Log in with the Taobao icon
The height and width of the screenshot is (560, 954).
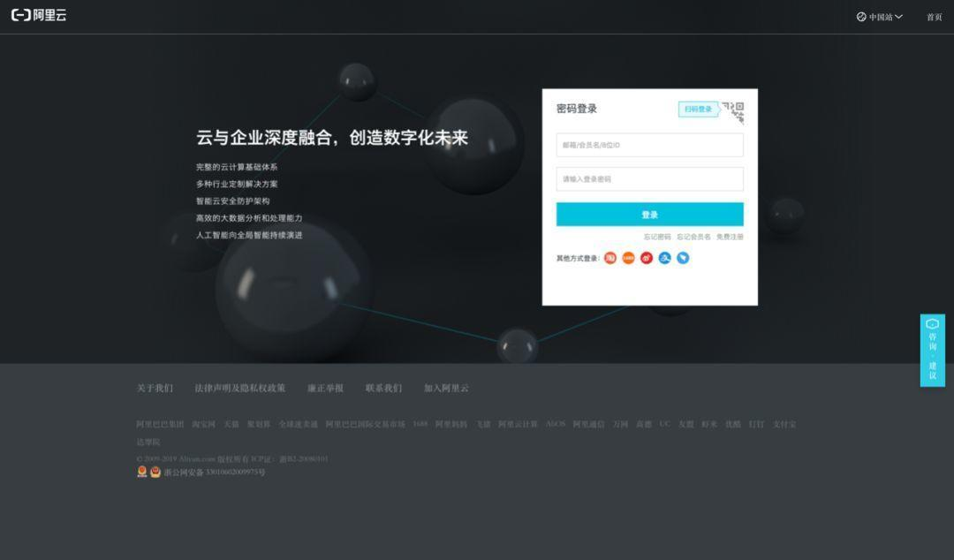click(x=609, y=258)
